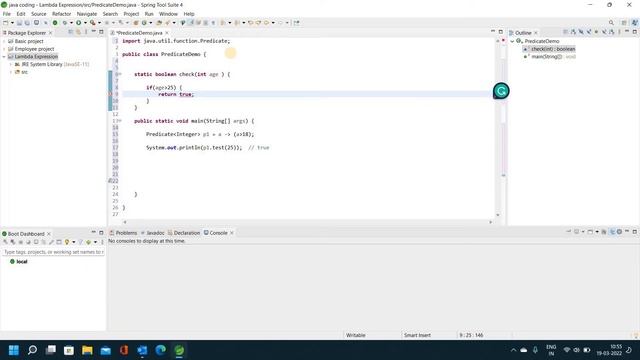Select check(int) : boolean in Outline

[549, 49]
